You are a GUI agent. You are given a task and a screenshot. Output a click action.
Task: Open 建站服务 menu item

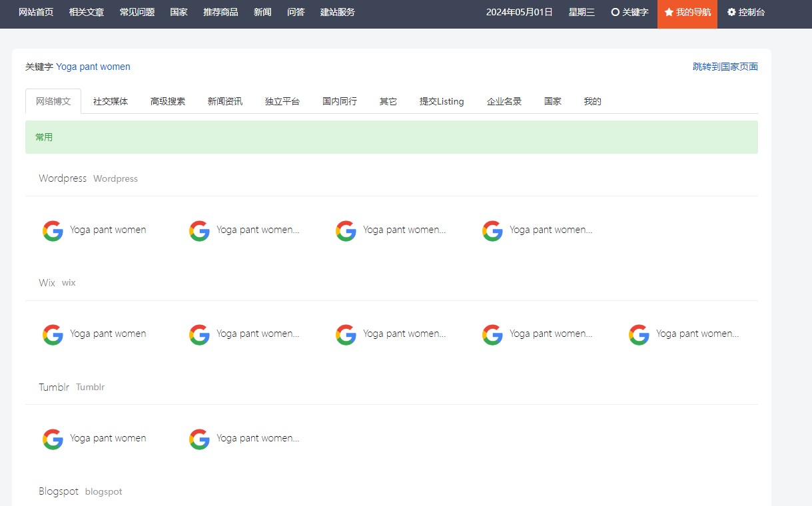click(338, 12)
